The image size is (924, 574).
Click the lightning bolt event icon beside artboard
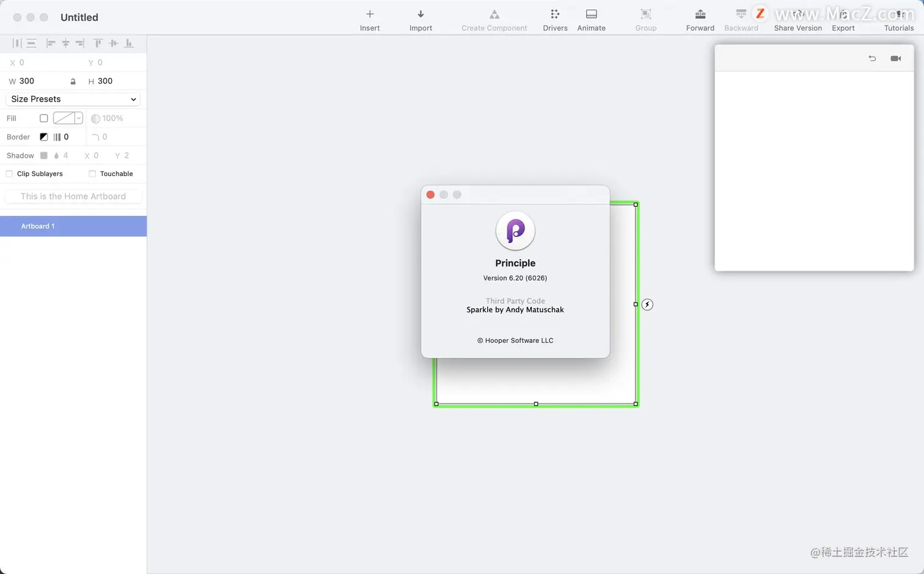647,304
